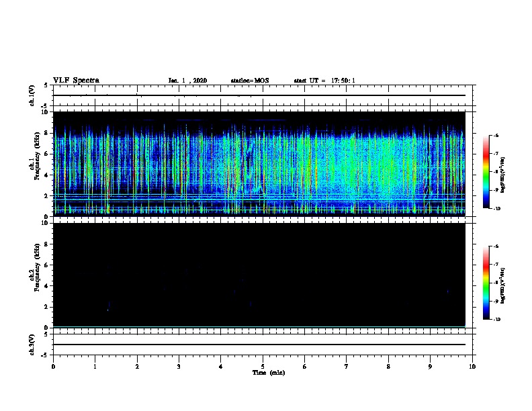The height and width of the screenshot is (411, 532).
Task: Click time-axis tick label "4"
Action: [220, 367]
